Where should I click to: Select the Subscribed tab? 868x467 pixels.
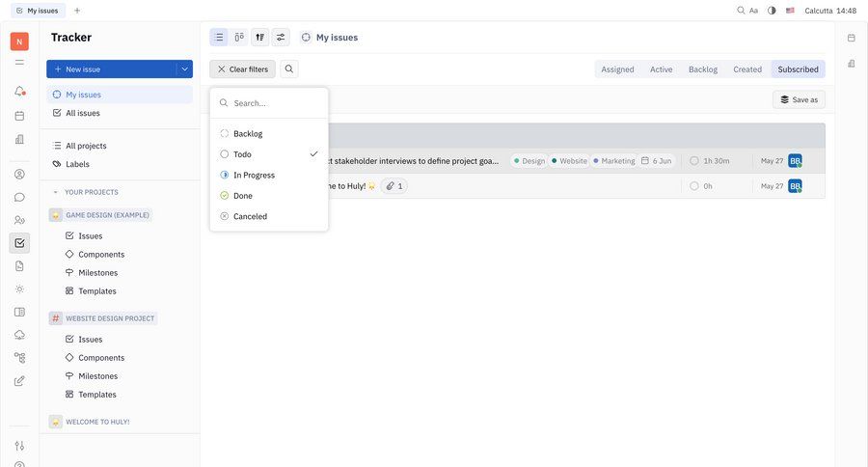coord(798,69)
